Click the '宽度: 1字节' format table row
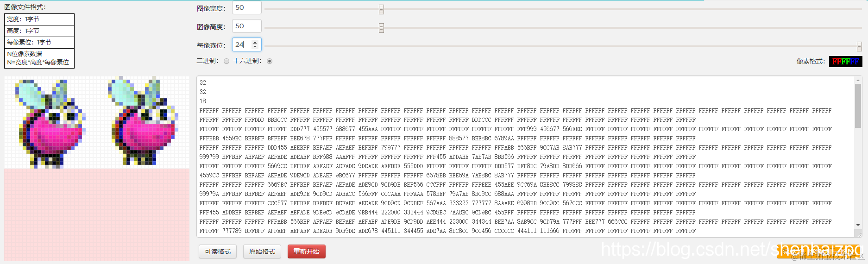This screenshot has width=868, height=264. click(39, 19)
